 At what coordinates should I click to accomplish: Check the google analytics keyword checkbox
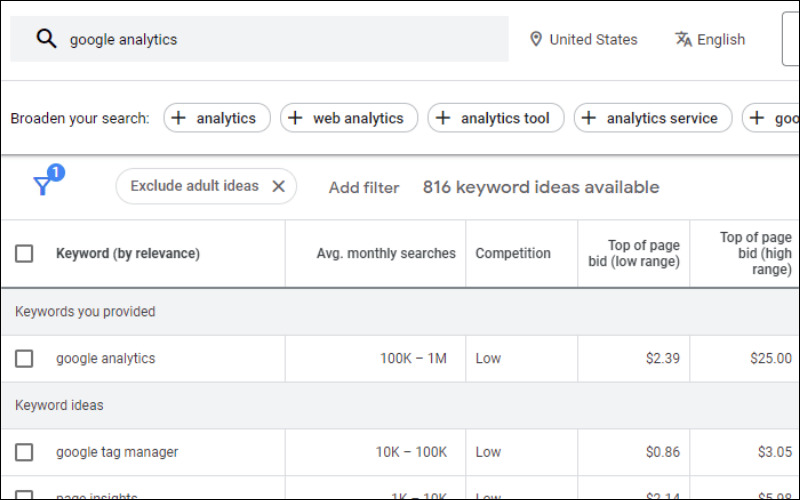[x=24, y=359]
